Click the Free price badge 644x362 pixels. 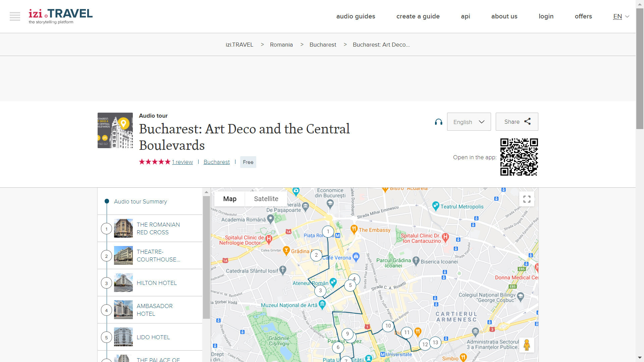click(x=248, y=162)
